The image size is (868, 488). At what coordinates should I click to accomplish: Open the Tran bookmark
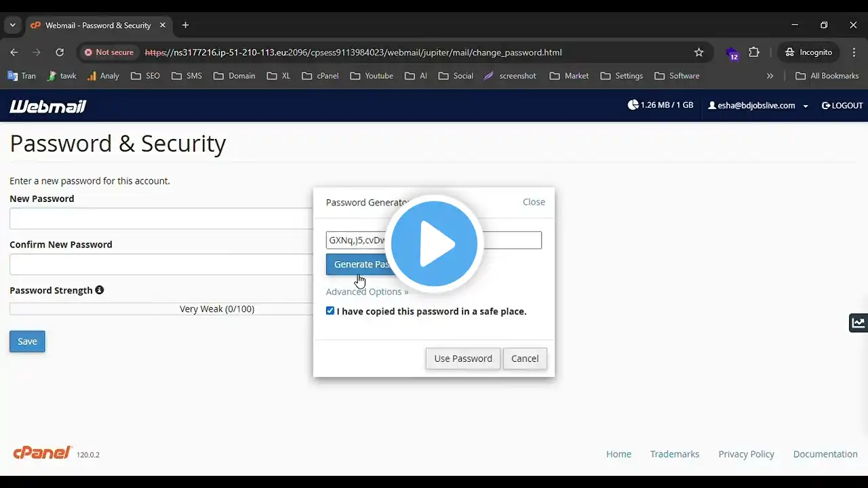click(22, 76)
